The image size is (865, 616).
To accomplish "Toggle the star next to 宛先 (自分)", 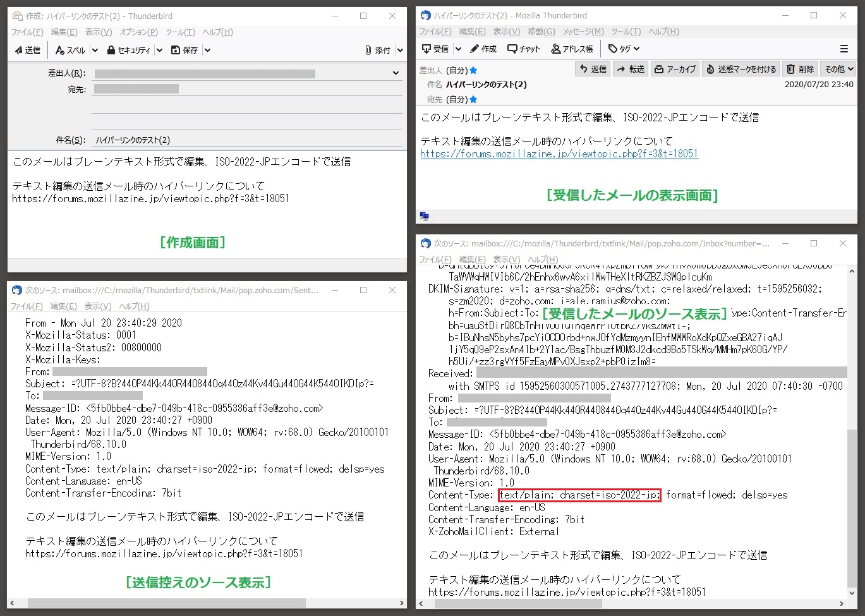I will (x=473, y=99).
